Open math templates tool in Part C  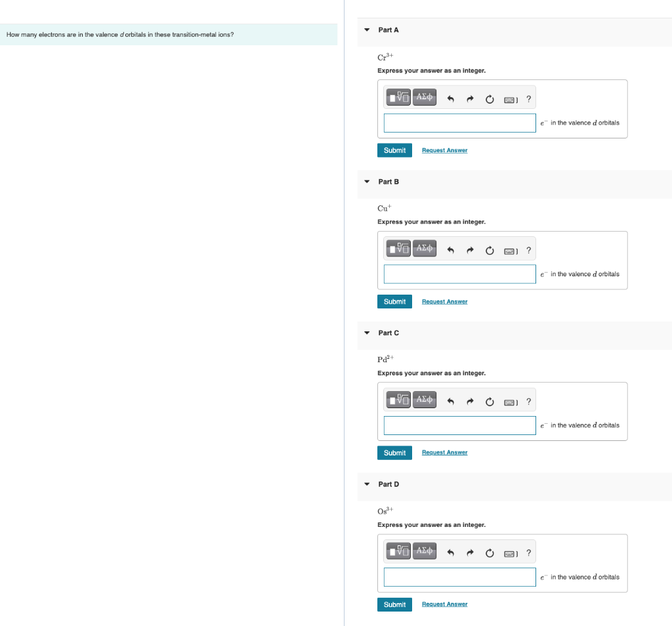(x=398, y=400)
